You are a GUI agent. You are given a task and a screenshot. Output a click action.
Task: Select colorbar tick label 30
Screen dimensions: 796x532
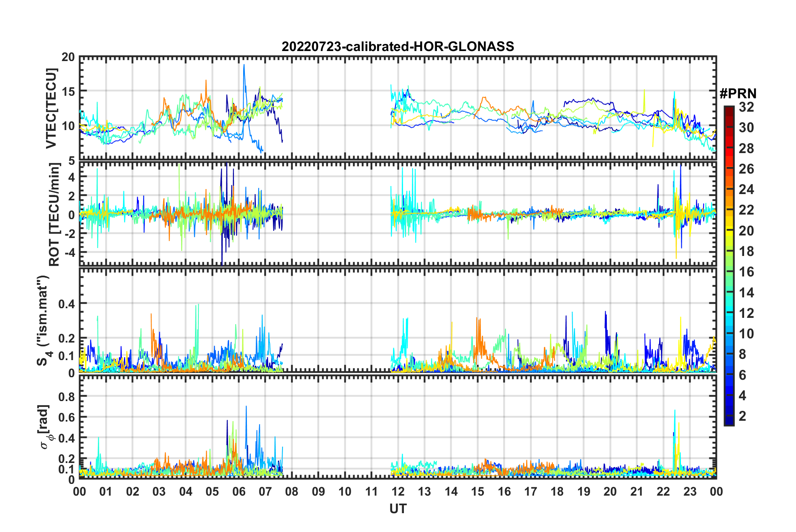(746, 128)
